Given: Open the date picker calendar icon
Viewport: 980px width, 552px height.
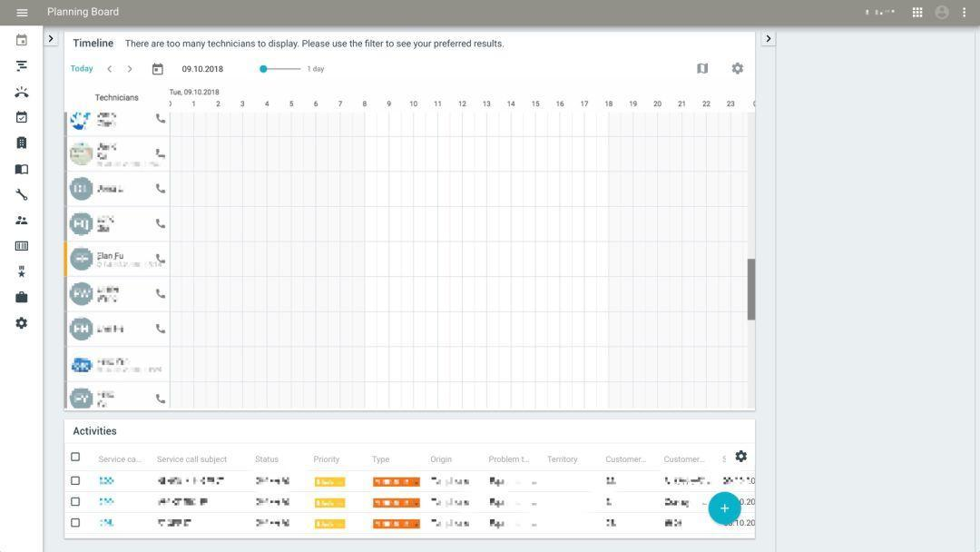Looking at the screenshot, I should 158,69.
